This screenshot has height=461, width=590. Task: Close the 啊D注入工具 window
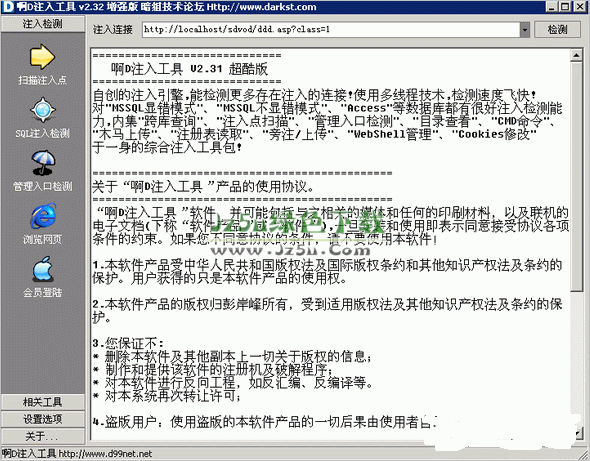coord(580,7)
